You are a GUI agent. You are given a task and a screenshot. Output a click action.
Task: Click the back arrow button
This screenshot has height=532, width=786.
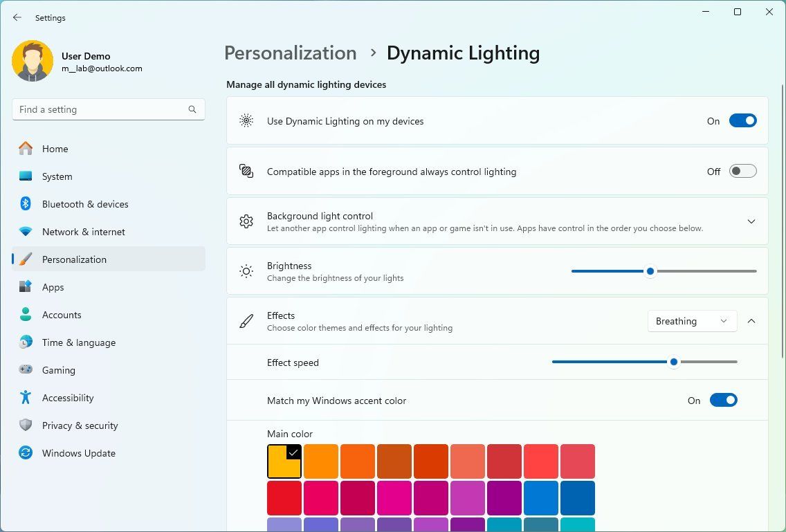[17, 17]
